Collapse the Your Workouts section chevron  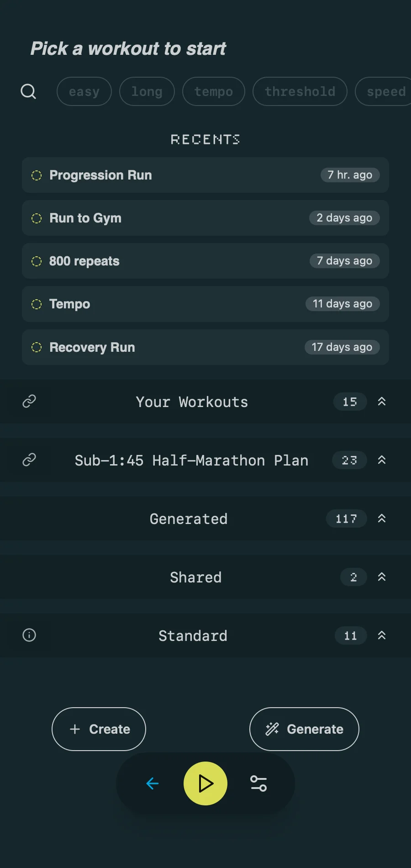[382, 402]
